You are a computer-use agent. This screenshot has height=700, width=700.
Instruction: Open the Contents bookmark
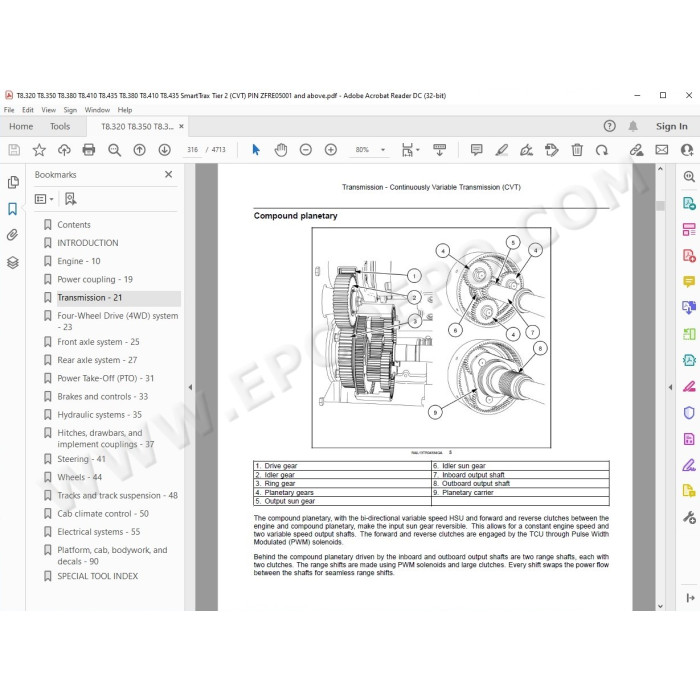tap(74, 225)
